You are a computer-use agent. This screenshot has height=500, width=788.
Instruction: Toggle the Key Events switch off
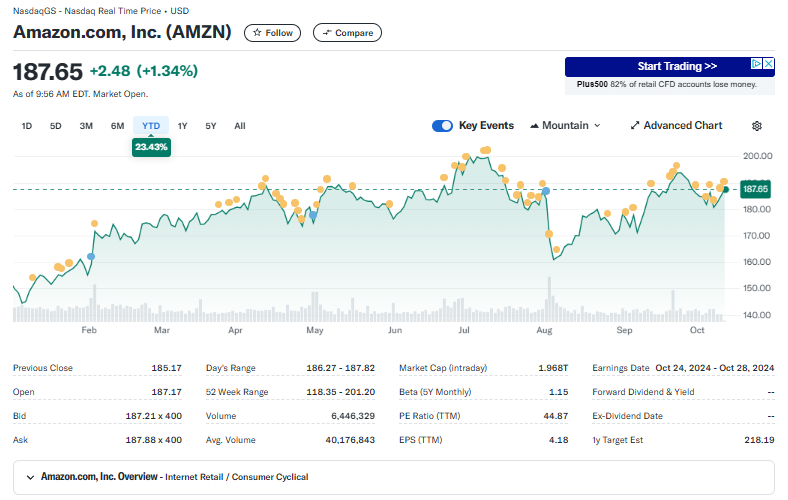pyautogui.click(x=442, y=126)
